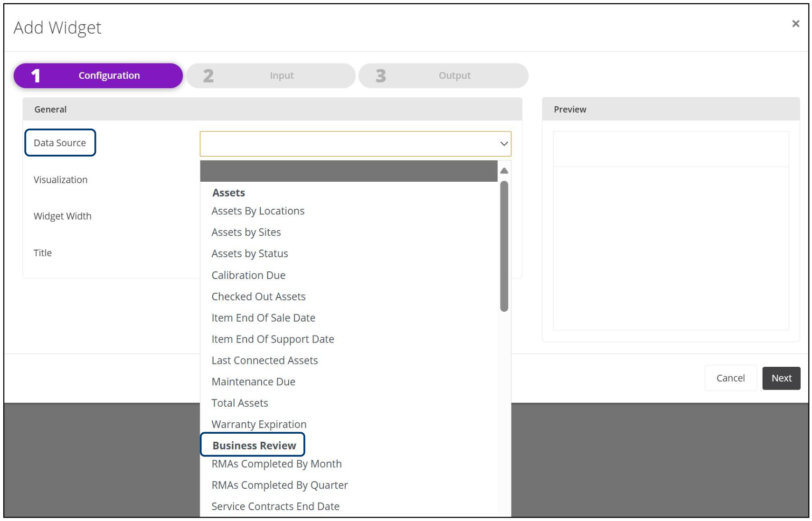The image size is (812, 521).
Task: Click the General section header
Action: (272, 109)
